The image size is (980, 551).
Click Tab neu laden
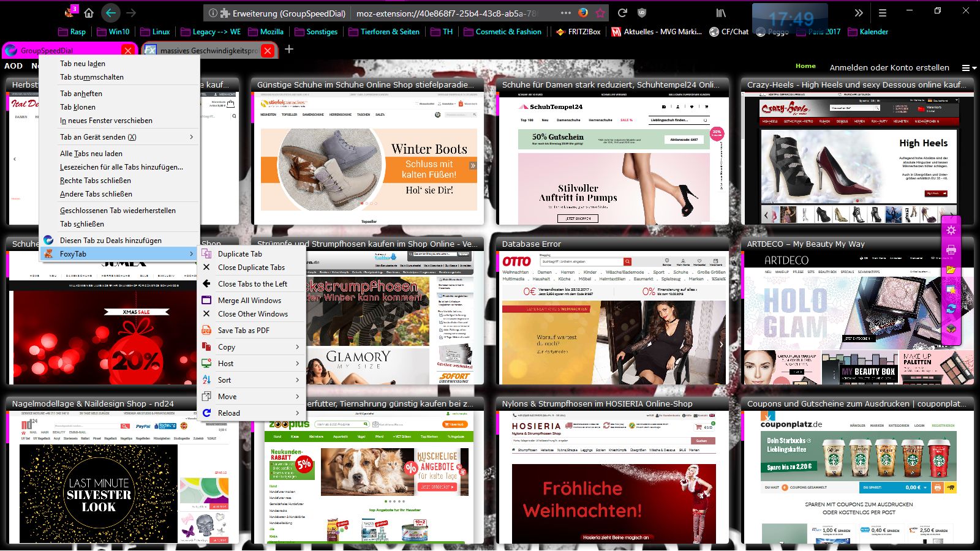(x=119, y=63)
